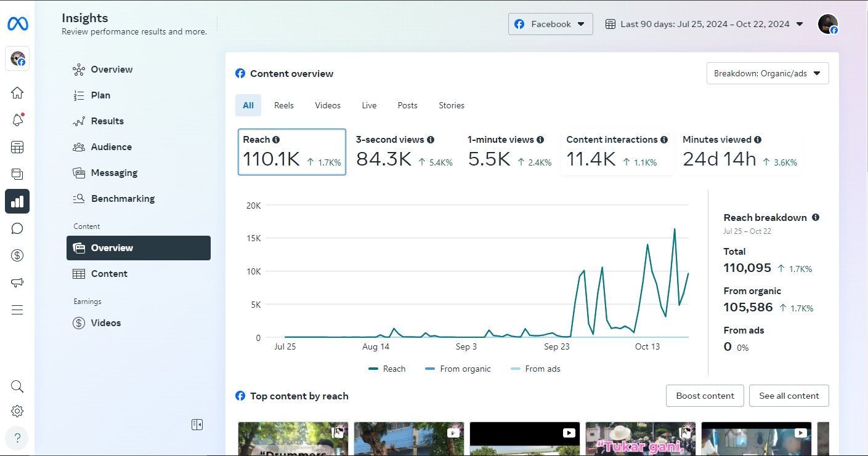Image resolution: width=868 pixels, height=456 pixels.
Task: Open Benchmarking in Insights sidebar
Action: 139,199
